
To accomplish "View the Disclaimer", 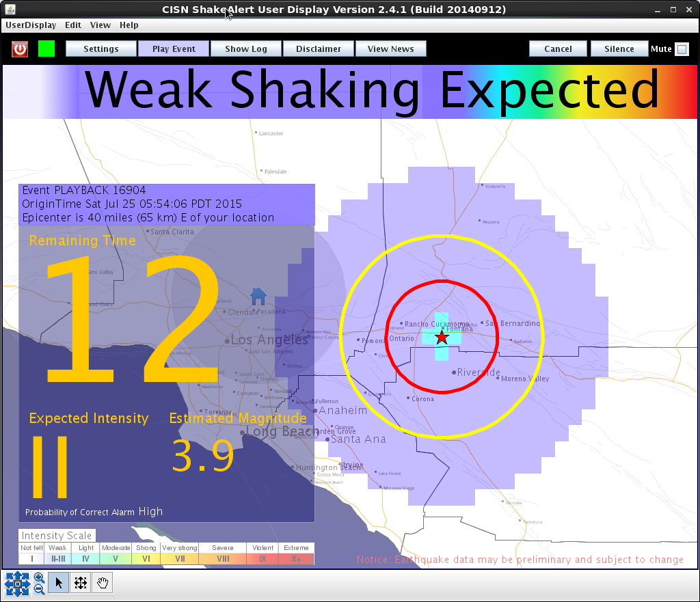I will click(x=319, y=49).
